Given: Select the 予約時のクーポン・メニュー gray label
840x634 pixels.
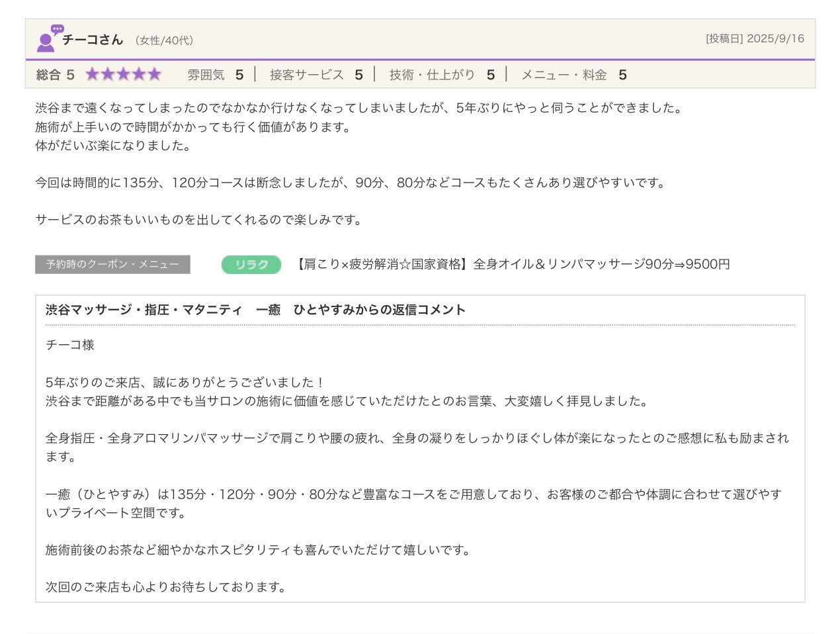Looking at the screenshot, I should (112, 265).
